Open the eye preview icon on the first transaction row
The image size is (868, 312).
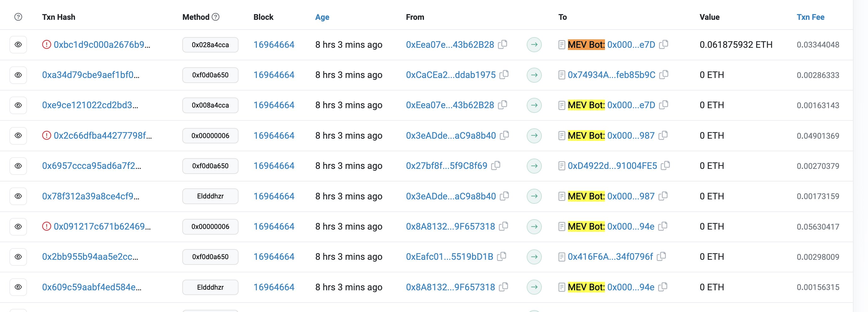tap(18, 44)
